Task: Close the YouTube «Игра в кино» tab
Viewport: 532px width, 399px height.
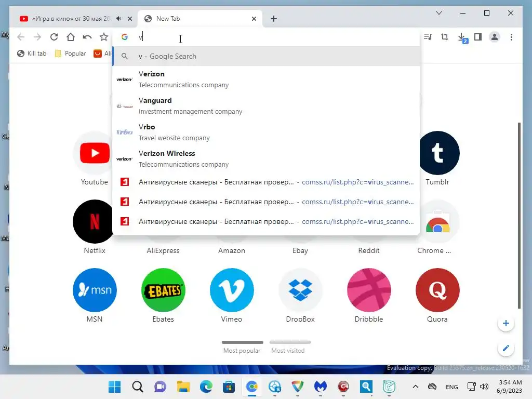Action: [x=129, y=19]
